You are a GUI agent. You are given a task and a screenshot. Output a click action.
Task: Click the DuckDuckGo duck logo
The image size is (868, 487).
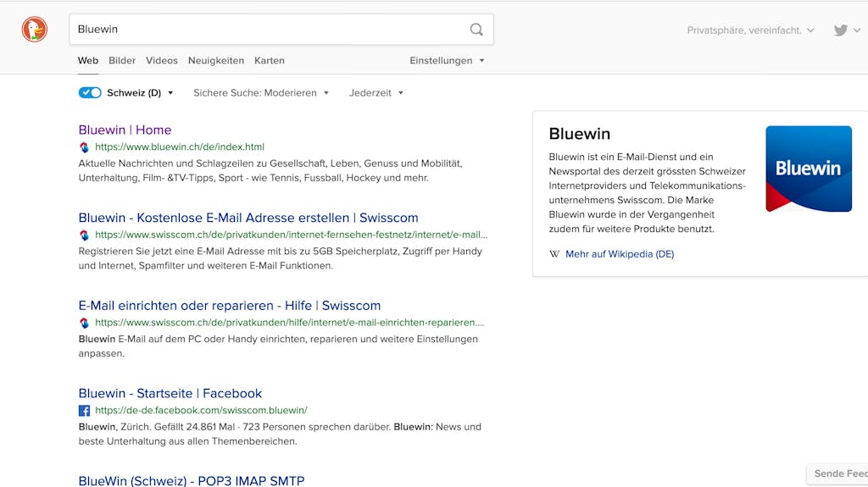[x=34, y=30]
